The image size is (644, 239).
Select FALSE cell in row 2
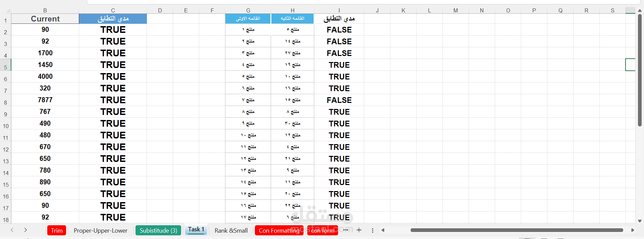pos(339,29)
